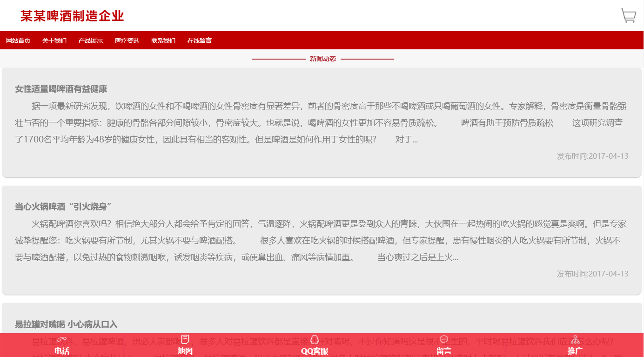The width and height of the screenshot is (644, 357).
Task: Select 产品展示 in navigation bar
Action: click(x=91, y=40)
